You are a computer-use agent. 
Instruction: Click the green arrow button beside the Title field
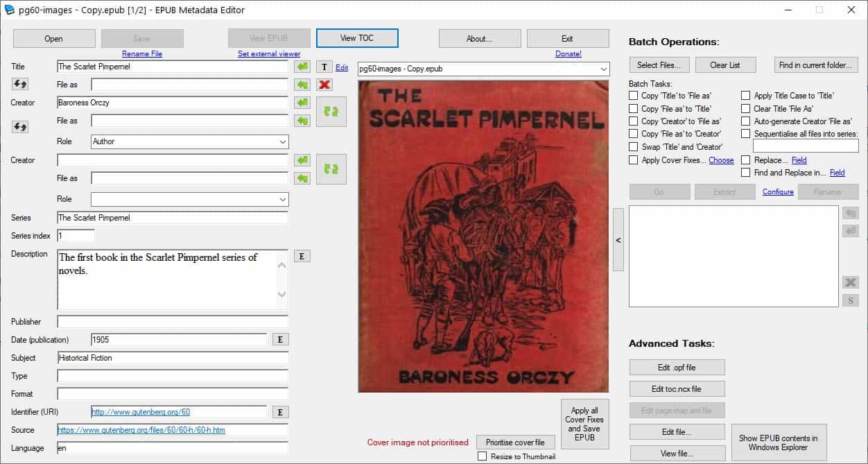click(302, 67)
